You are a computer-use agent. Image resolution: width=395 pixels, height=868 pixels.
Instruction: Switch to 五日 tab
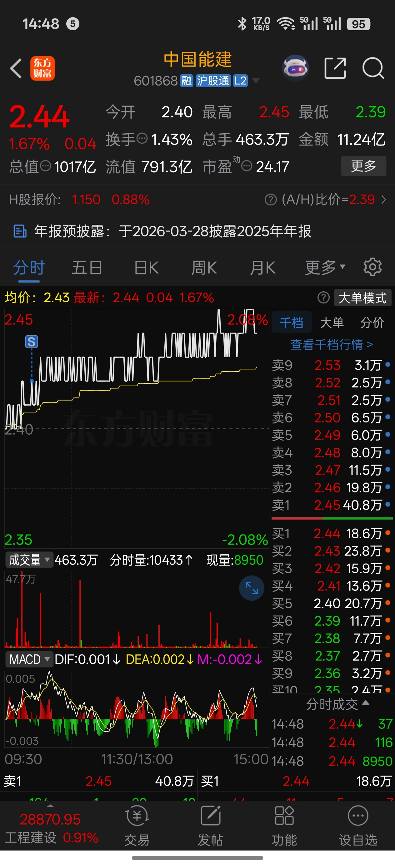87,268
